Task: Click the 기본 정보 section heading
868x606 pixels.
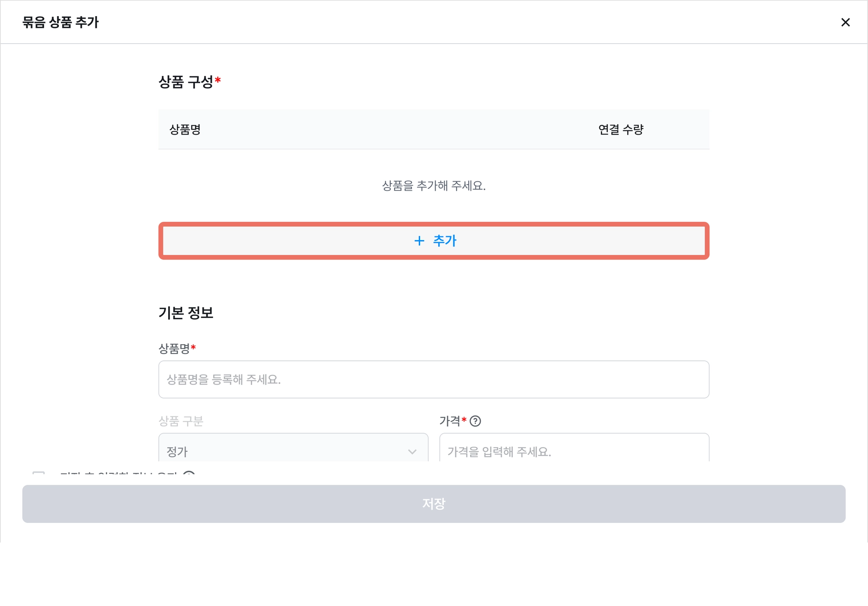Action: pyautogui.click(x=186, y=313)
